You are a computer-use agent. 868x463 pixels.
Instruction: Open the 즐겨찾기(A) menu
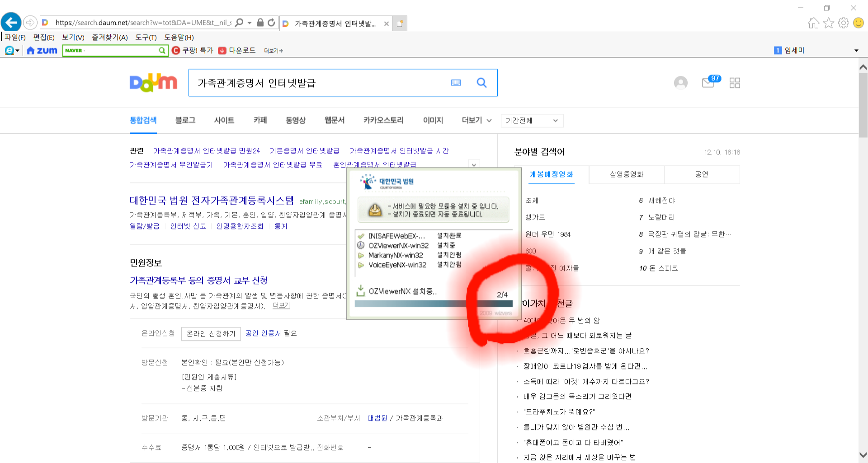pyautogui.click(x=110, y=37)
